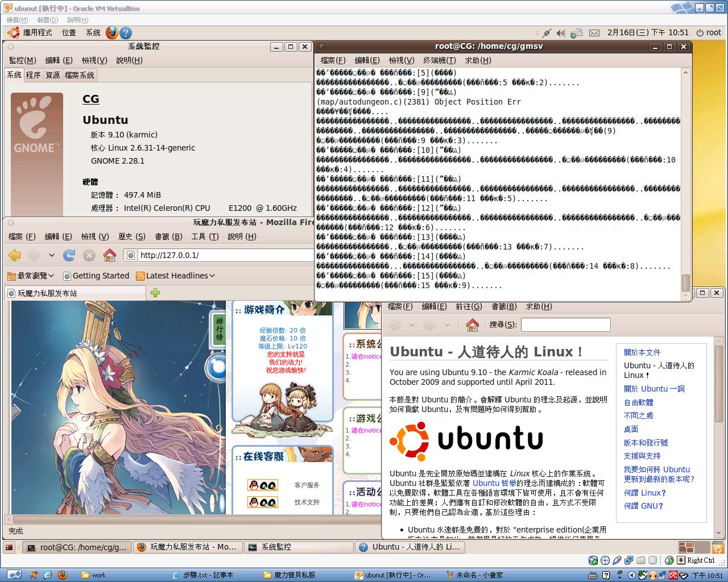Open the 終端機(T) menu in terminal
This screenshot has width=728, height=582.
point(439,60)
